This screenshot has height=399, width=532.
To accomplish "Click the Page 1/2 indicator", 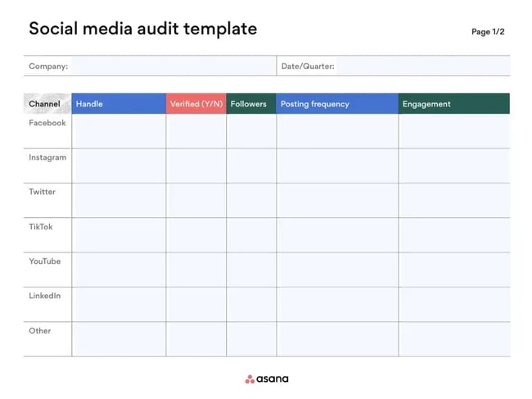I will 488,32.
